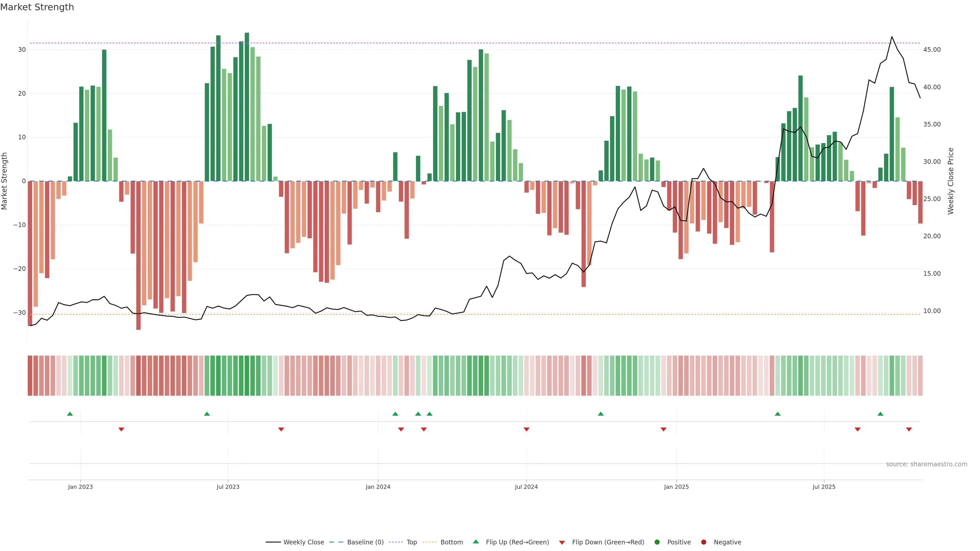980x551 pixels.
Task: Click the Market Strength chart title
Action: coord(37,7)
